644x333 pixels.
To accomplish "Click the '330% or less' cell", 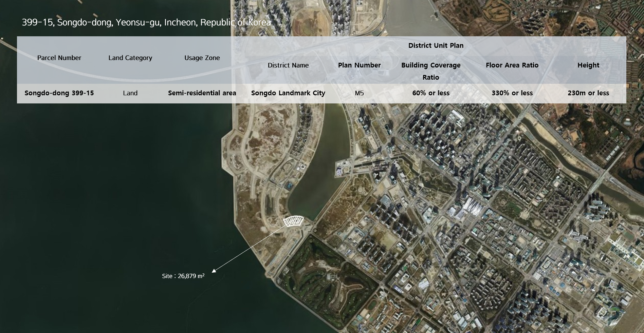I will (x=512, y=93).
